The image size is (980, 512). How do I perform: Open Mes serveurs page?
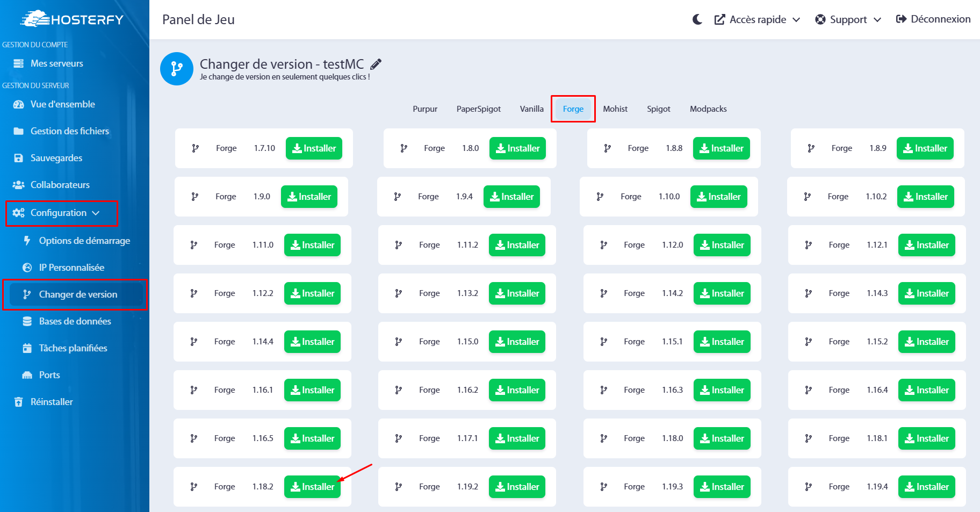(57, 63)
